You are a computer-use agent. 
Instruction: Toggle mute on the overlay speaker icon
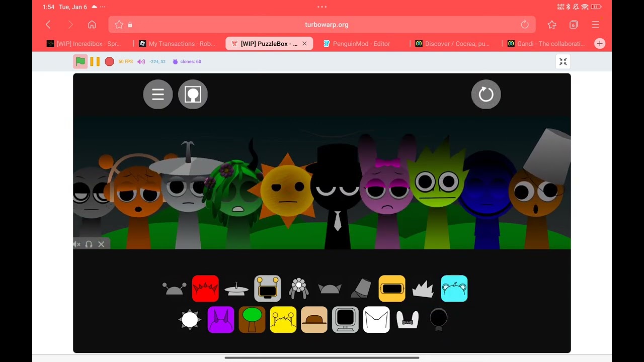pos(77,244)
